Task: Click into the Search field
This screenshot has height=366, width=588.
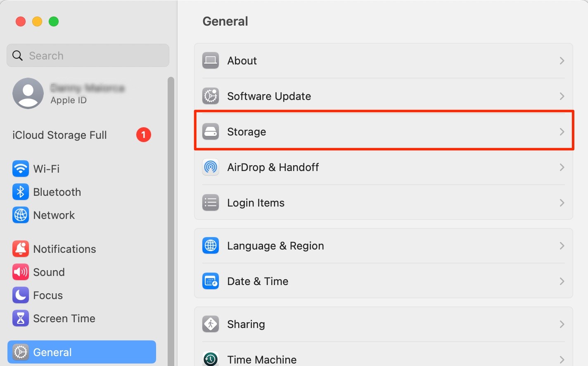Action: tap(88, 55)
